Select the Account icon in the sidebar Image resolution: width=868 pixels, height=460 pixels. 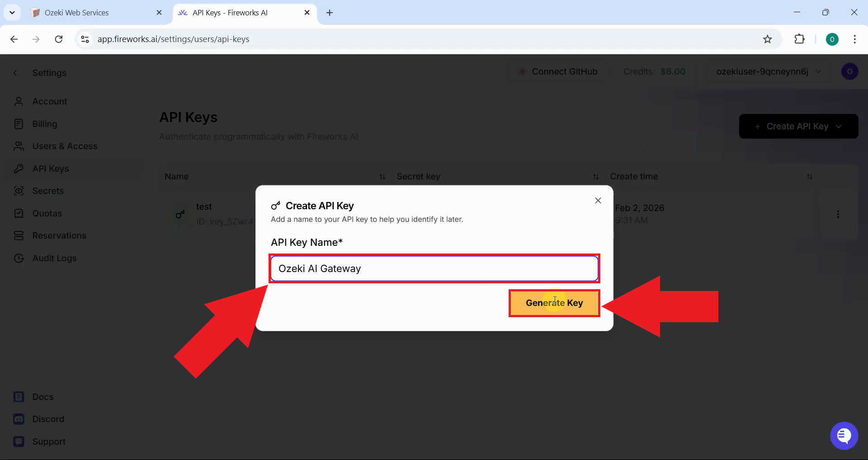[x=19, y=101]
